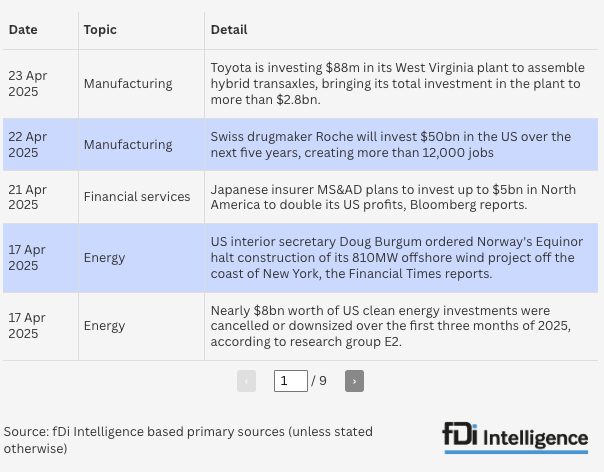Click the source attribution text
This screenshot has width=604, height=472.
point(188,440)
